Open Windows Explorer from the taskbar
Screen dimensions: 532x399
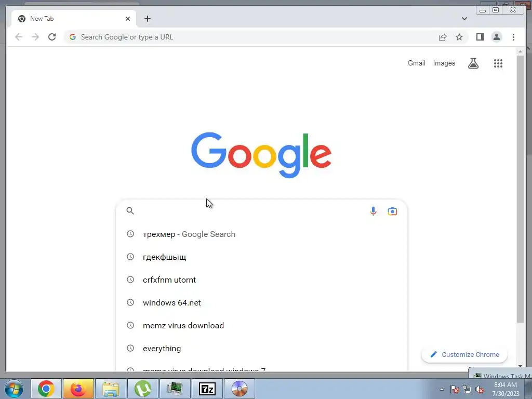point(111,389)
